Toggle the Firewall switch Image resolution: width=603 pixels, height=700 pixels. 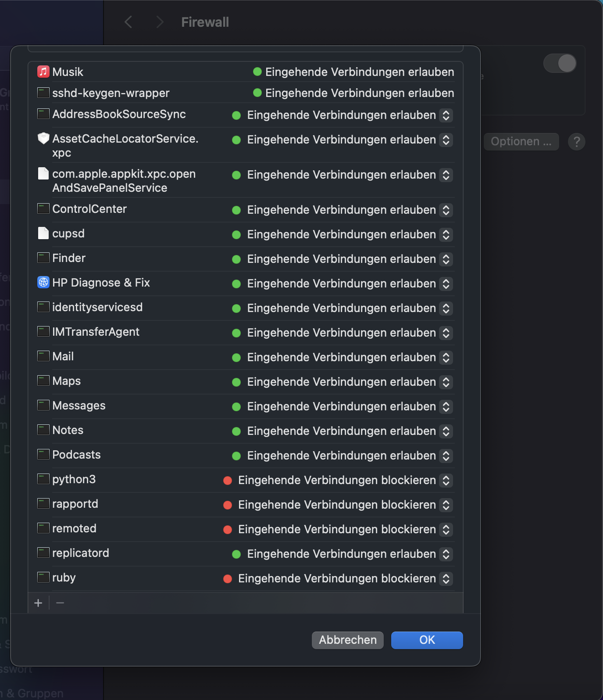(560, 63)
